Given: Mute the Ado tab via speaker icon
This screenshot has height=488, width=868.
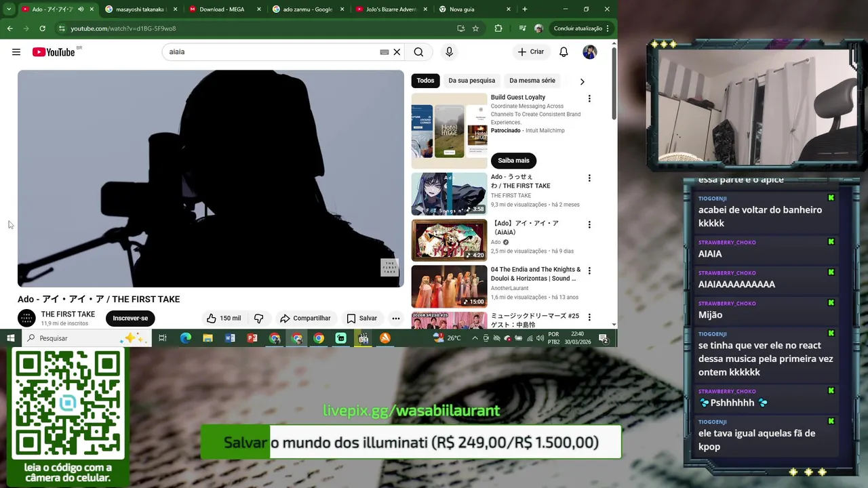Looking at the screenshot, I should [x=81, y=9].
